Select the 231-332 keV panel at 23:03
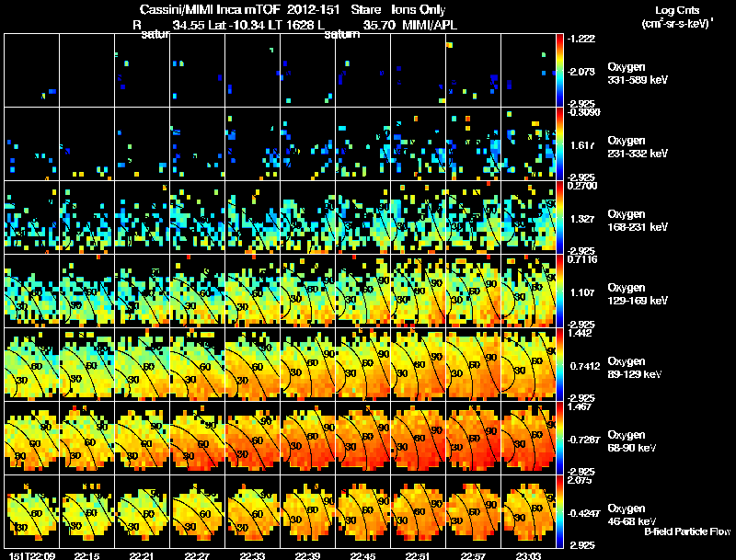 pos(528,143)
